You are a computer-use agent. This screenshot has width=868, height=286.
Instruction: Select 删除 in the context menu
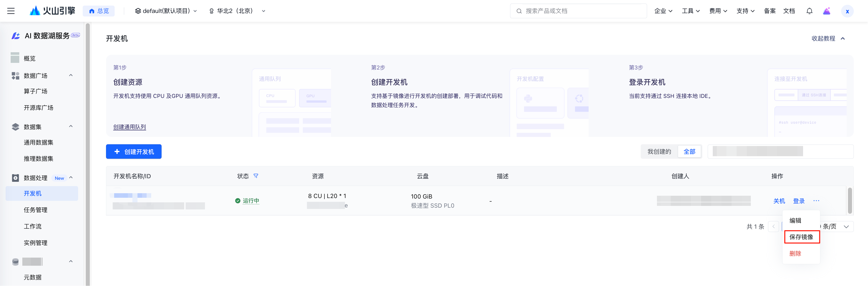tap(795, 253)
